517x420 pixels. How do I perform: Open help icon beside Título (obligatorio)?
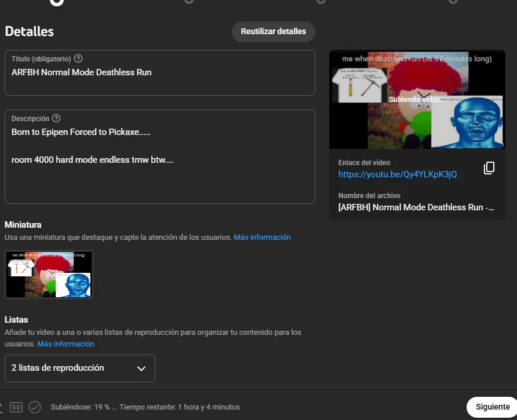78,59
